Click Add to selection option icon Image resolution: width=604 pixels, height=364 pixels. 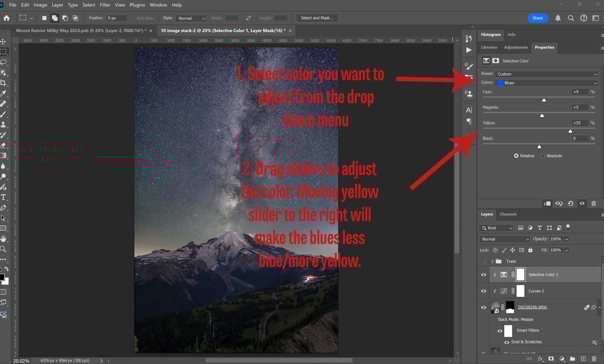click(55, 18)
